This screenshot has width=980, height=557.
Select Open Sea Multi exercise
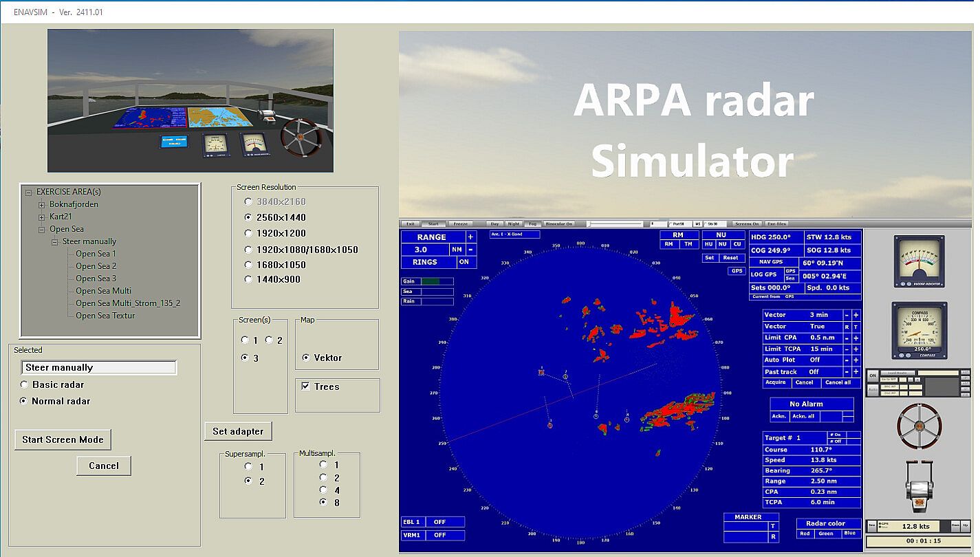(103, 291)
